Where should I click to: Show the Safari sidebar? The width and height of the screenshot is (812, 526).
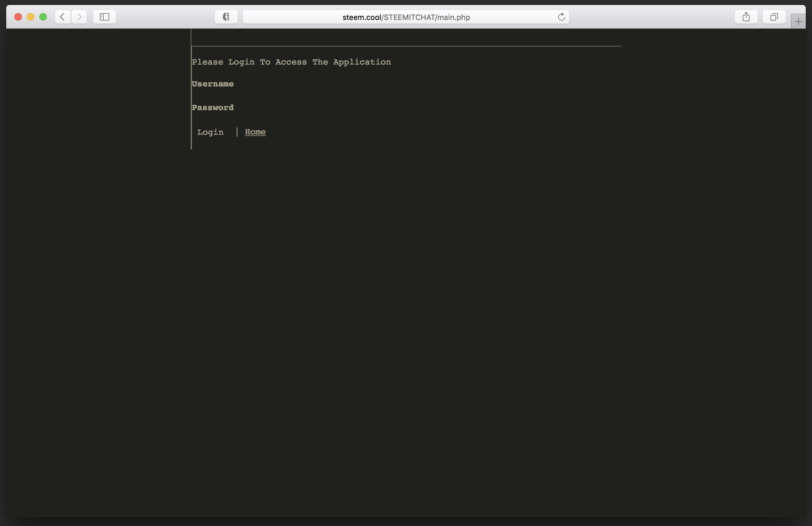[105, 17]
